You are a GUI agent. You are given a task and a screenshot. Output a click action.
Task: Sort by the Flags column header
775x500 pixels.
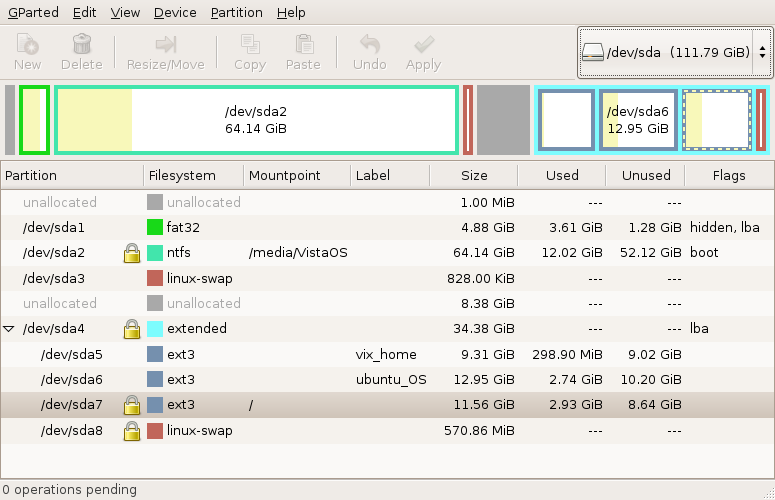729,175
